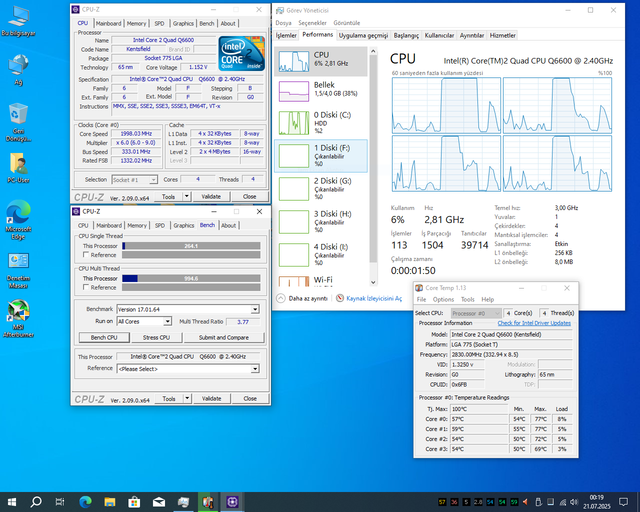The height and width of the screenshot is (512, 640).
Task: Open Microsoft Store taskbar icon
Action: point(134,502)
